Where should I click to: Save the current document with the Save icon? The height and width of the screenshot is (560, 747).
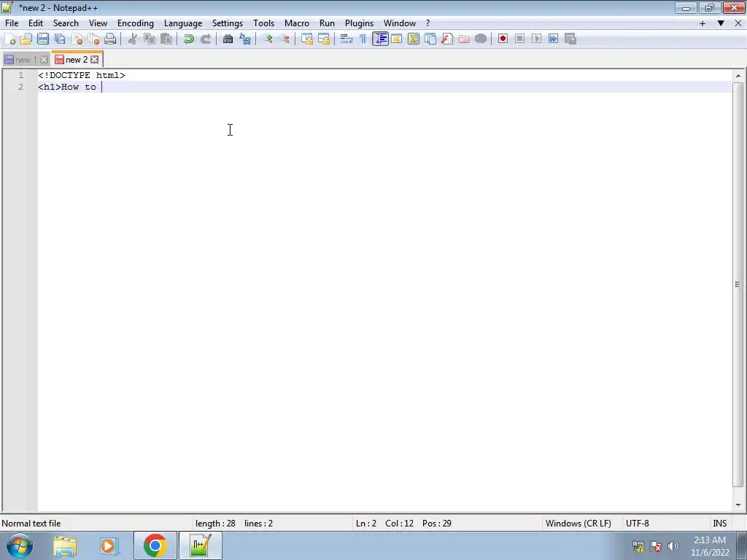click(x=43, y=39)
